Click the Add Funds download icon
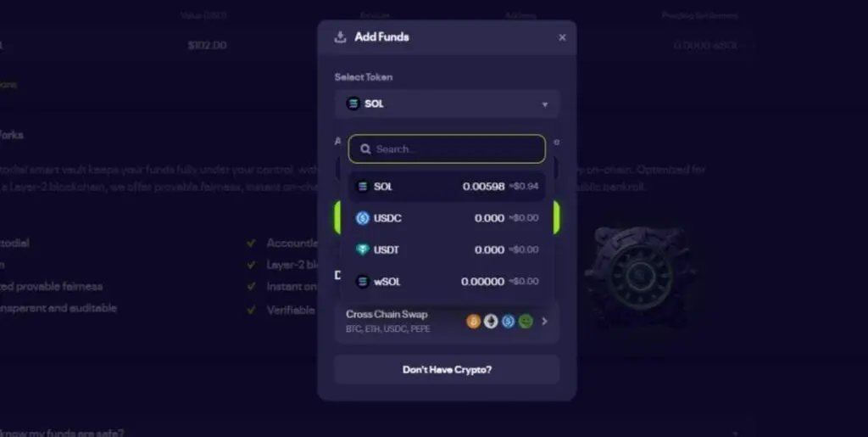Screen dimensions: 868x437 pyautogui.click(x=341, y=37)
